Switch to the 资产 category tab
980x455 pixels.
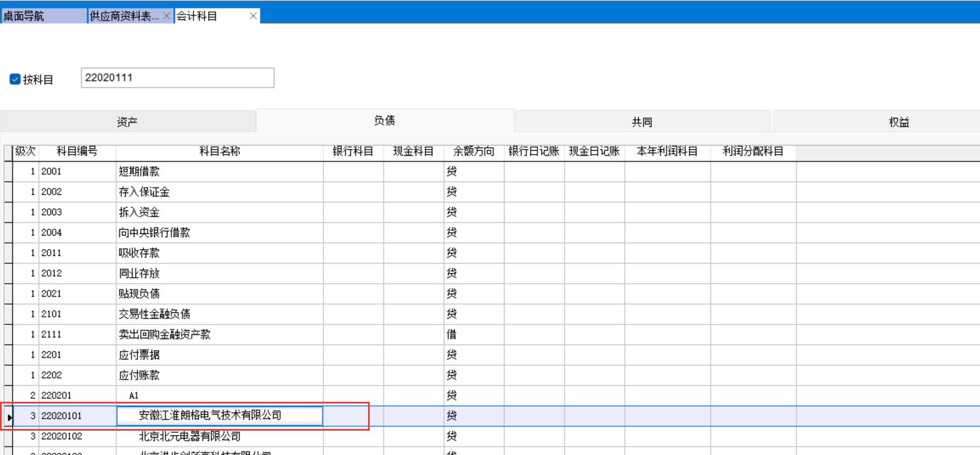point(127,122)
